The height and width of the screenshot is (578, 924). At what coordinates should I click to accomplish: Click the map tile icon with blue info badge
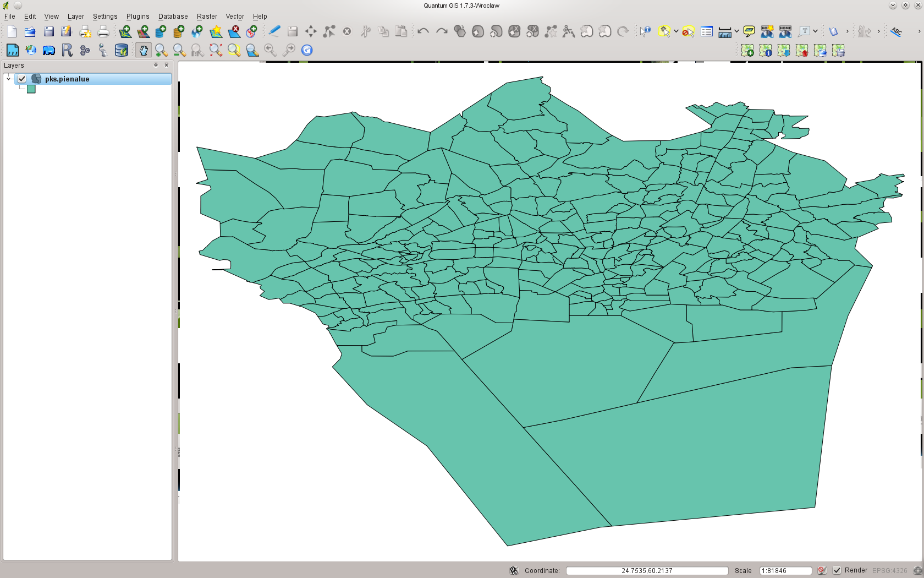pyautogui.click(x=766, y=51)
